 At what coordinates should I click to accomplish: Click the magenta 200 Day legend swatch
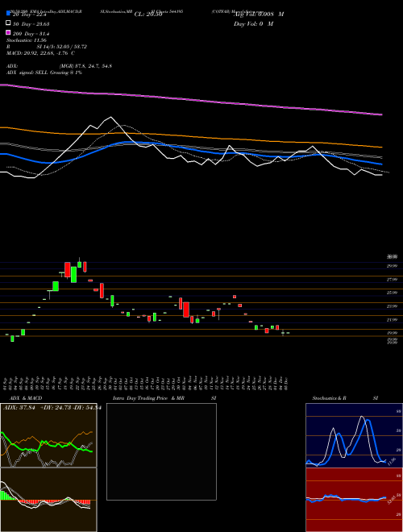point(8,33)
